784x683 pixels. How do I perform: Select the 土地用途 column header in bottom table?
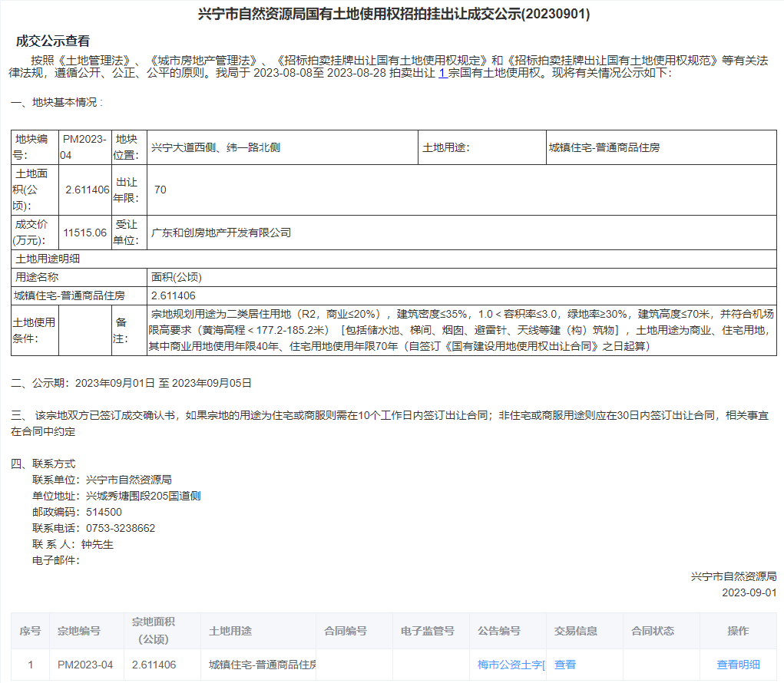coord(230,631)
